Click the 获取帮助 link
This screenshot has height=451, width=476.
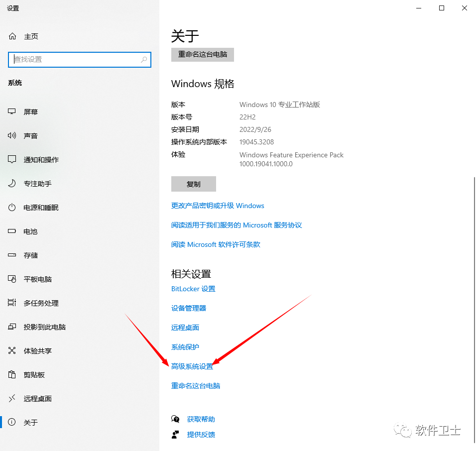pos(201,420)
